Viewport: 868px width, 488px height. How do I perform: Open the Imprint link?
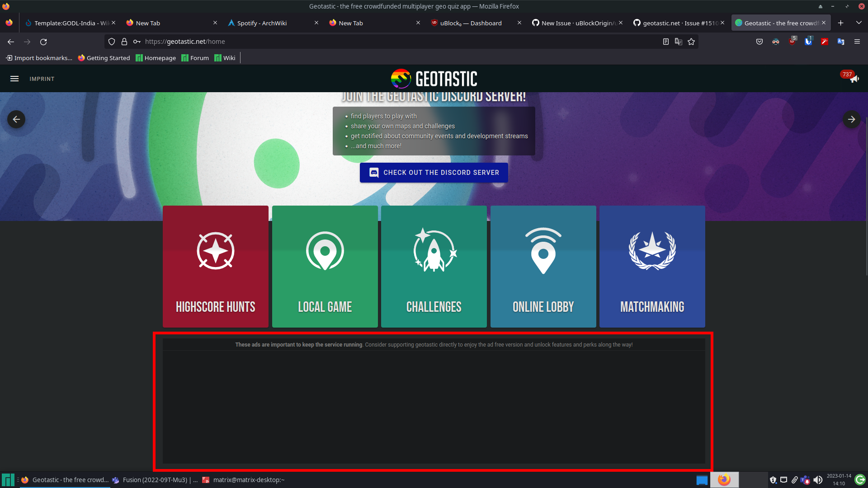tap(42, 79)
